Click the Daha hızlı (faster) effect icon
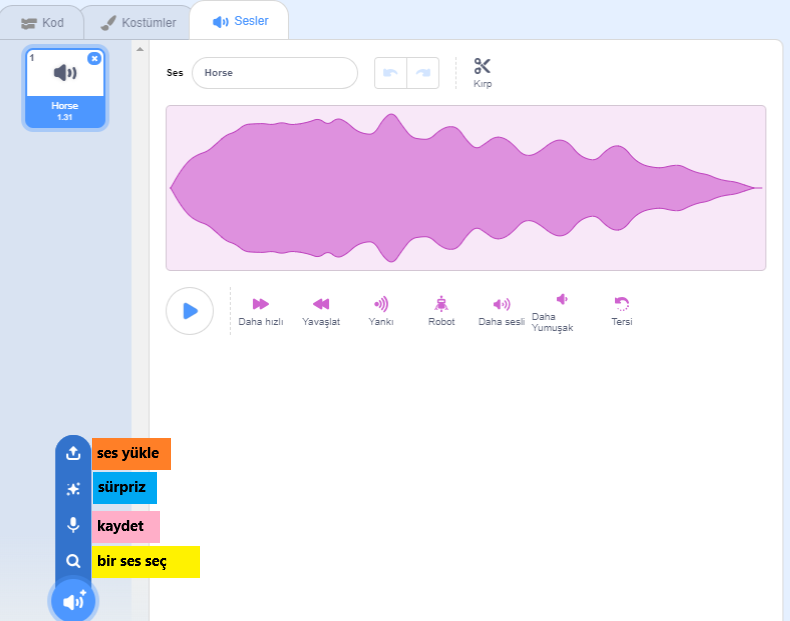The image size is (790, 621). tap(261, 304)
